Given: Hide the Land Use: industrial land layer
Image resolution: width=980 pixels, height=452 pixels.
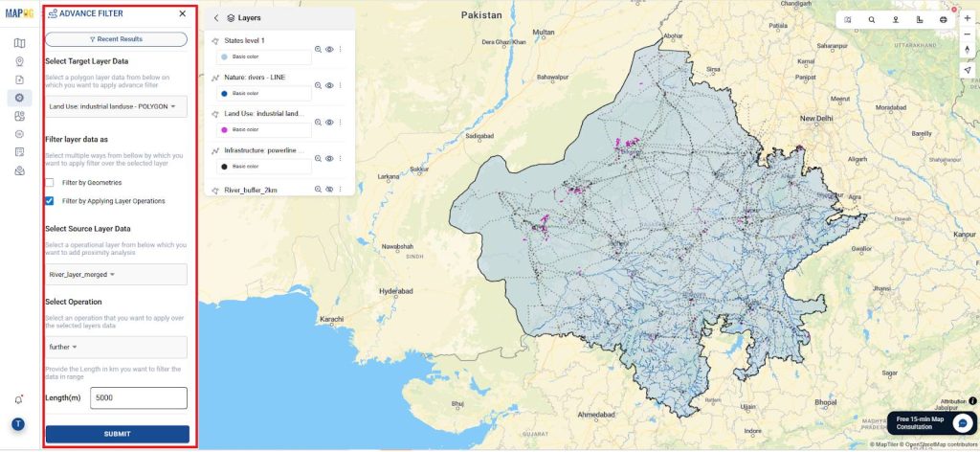Looking at the screenshot, I should point(329,123).
